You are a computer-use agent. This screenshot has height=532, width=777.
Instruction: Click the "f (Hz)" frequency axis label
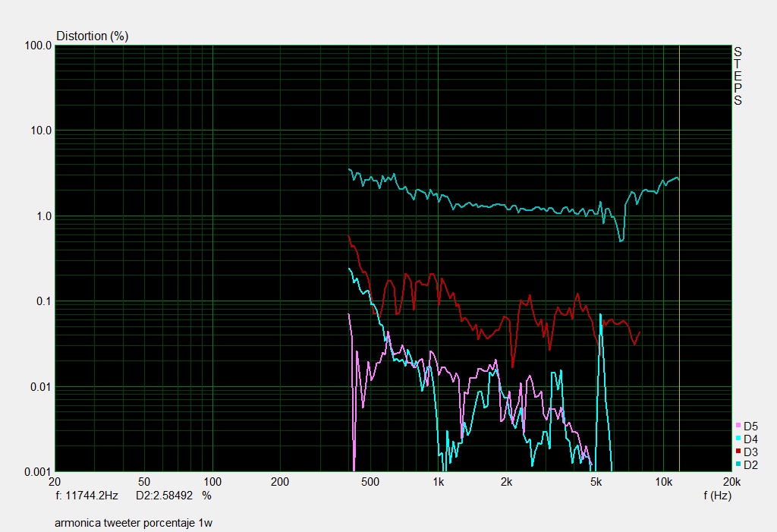tap(717, 496)
